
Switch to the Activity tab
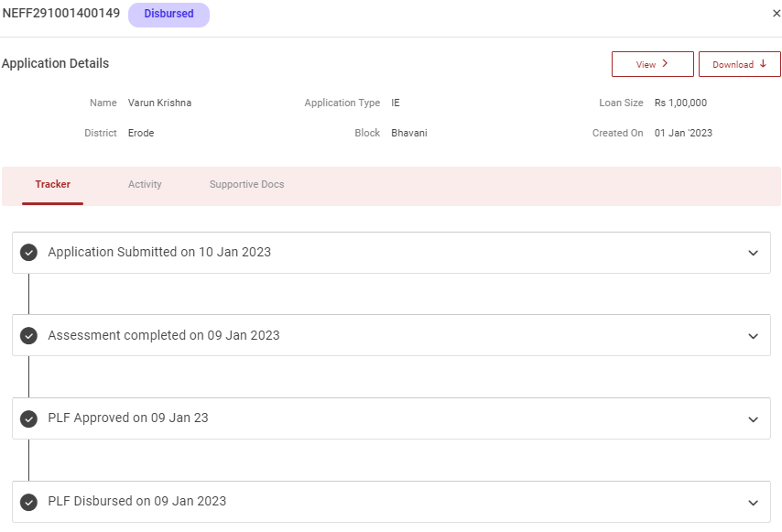(145, 185)
